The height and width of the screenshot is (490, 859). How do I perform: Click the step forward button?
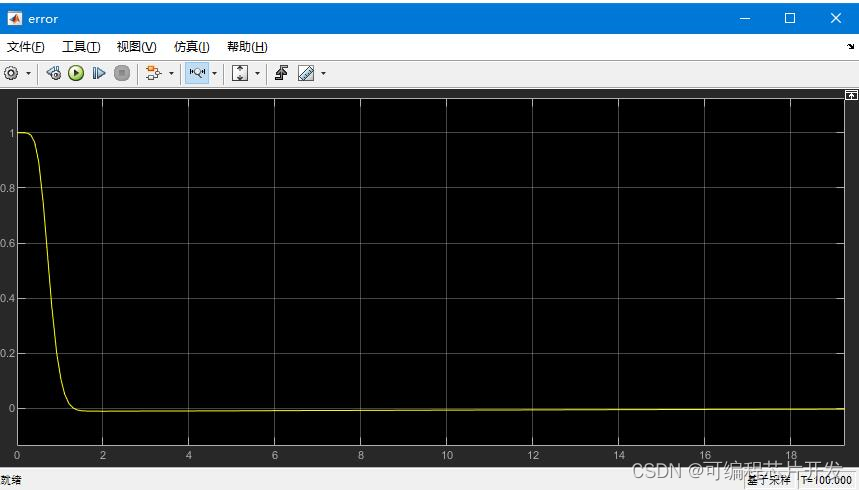tap(99, 73)
